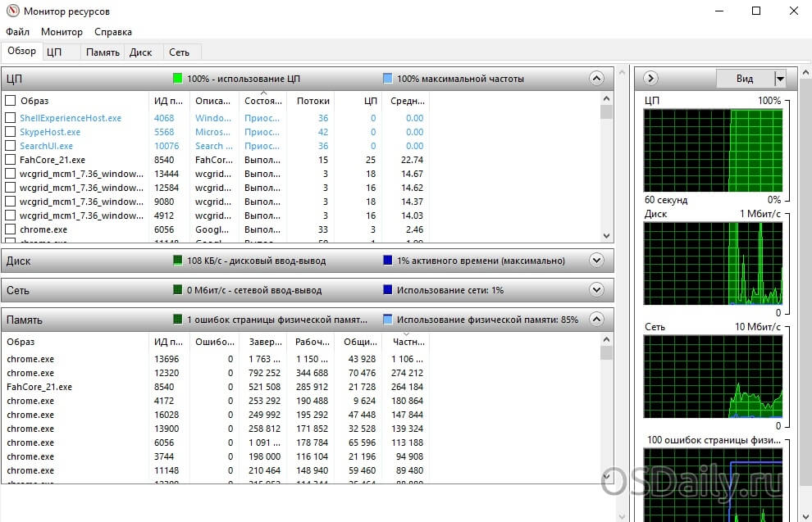
Task: Switch to the Память tab
Action: [x=103, y=52]
